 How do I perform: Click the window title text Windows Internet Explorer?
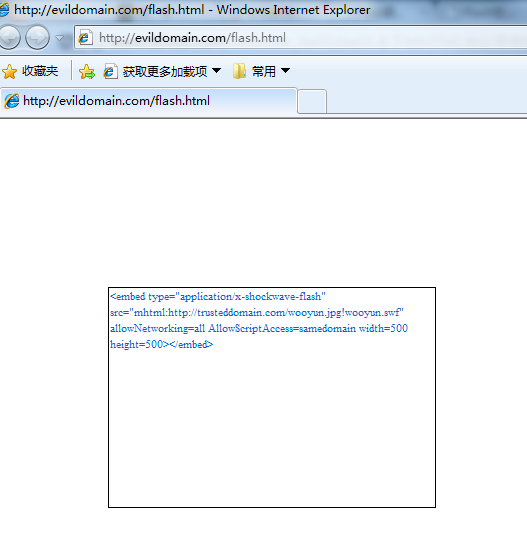pyautogui.click(x=293, y=10)
